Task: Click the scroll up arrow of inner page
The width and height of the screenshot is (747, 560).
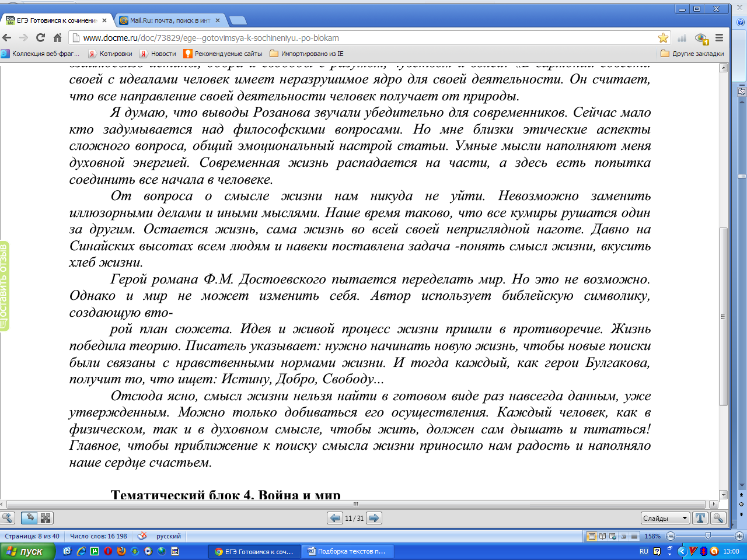Action: [x=724, y=68]
